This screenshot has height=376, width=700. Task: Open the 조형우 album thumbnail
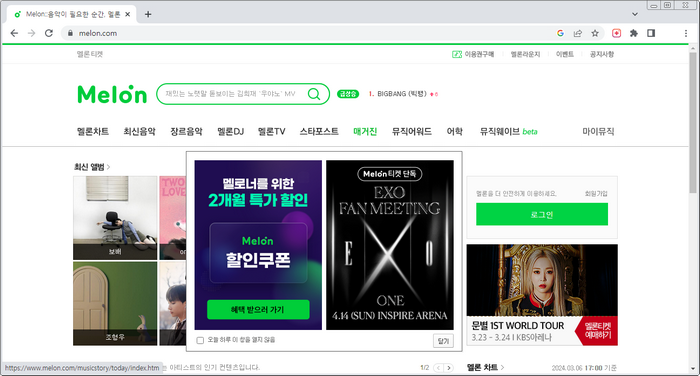pyautogui.click(x=115, y=303)
